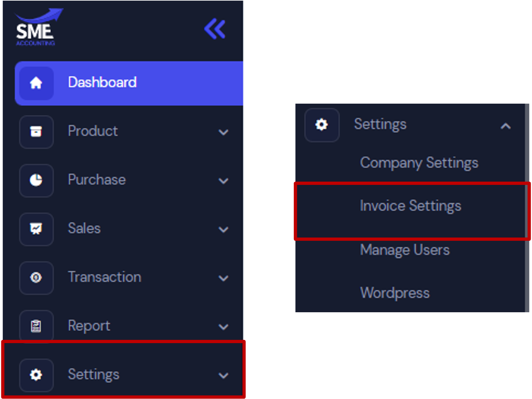Image resolution: width=532 pixels, height=399 pixels.
Task: Click the Purchase pie chart icon
Action: pyautogui.click(x=36, y=181)
